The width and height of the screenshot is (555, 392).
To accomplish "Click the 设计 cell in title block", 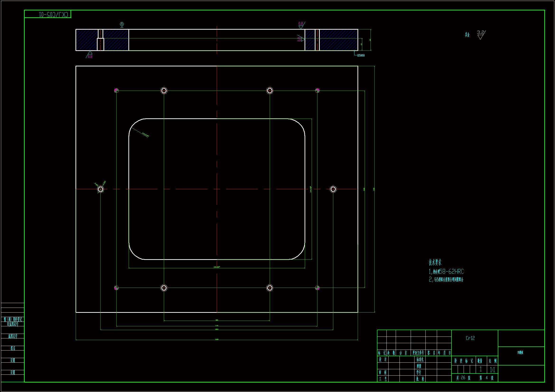I will pos(382,360).
